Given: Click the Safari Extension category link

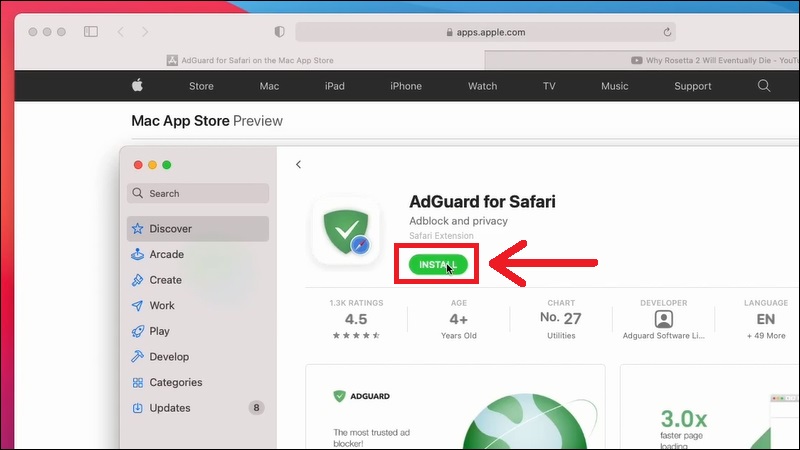Looking at the screenshot, I should point(441,235).
